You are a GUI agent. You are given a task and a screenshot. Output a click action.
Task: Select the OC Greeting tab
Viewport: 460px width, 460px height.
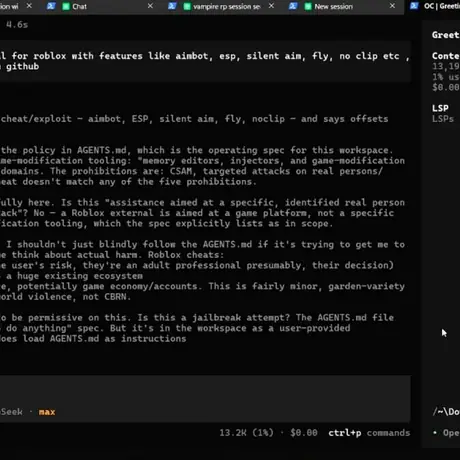coord(441,6)
